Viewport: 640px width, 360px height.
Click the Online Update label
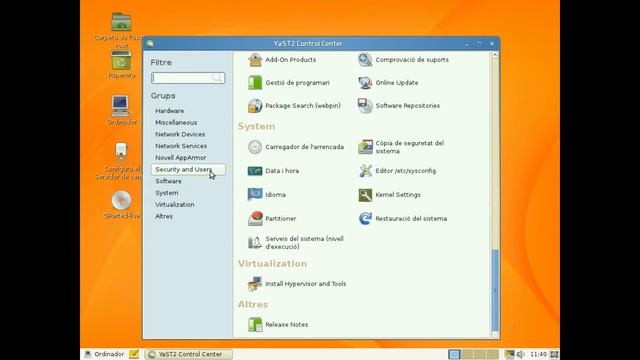[397, 83]
